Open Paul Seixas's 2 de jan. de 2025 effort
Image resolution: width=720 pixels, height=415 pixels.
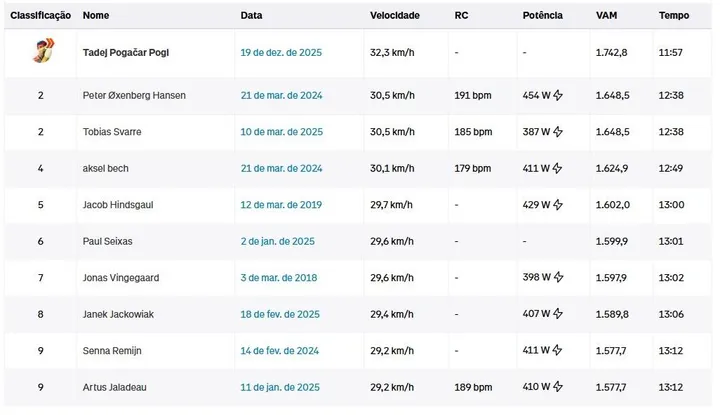[278, 241]
